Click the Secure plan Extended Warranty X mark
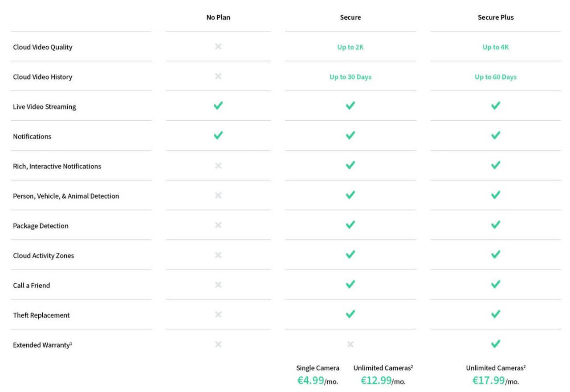The image size is (570, 392). coord(350,344)
